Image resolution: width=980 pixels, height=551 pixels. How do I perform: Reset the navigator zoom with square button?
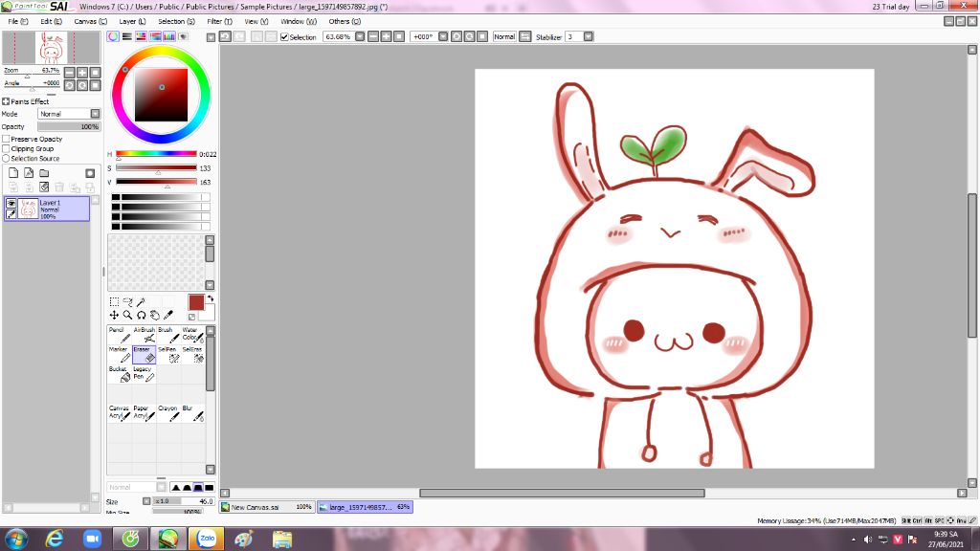coord(96,73)
